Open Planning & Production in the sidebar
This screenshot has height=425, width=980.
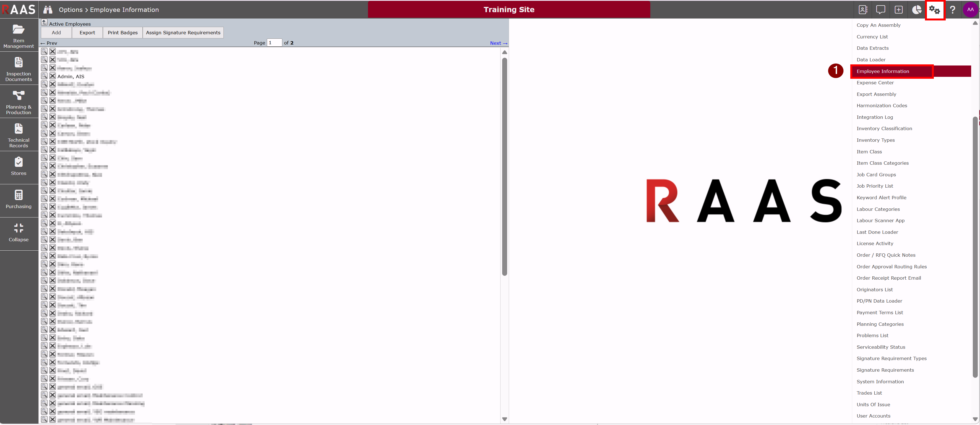pos(19,102)
